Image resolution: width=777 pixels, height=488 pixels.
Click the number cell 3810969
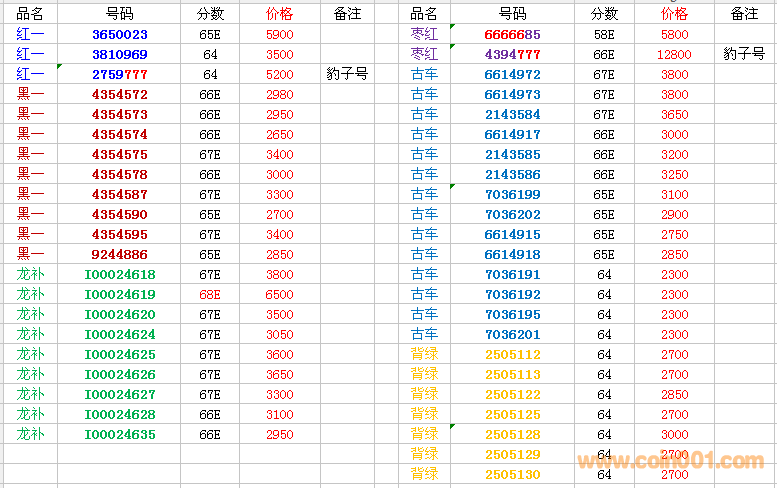pyautogui.click(x=119, y=54)
